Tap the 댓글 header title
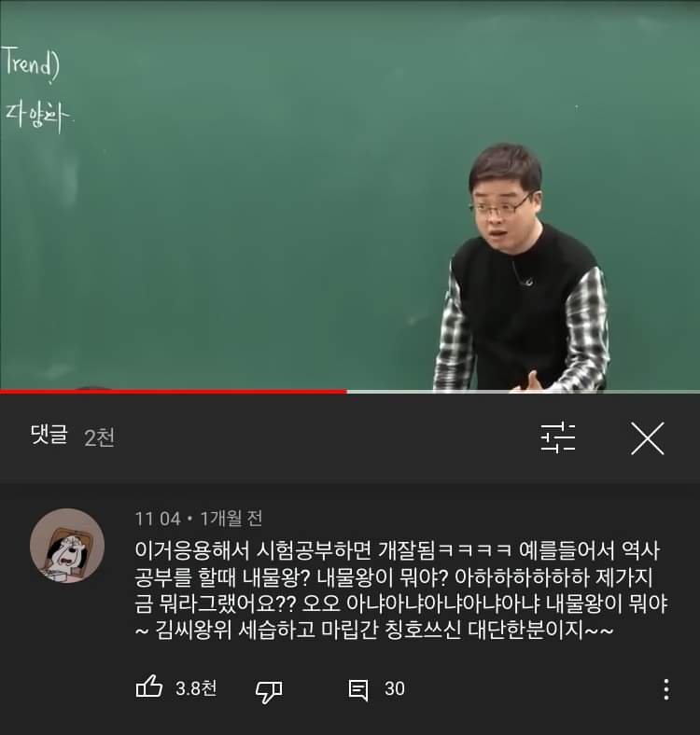Image resolution: width=700 pixels, height=735 pixels. (x=49, y=435)
